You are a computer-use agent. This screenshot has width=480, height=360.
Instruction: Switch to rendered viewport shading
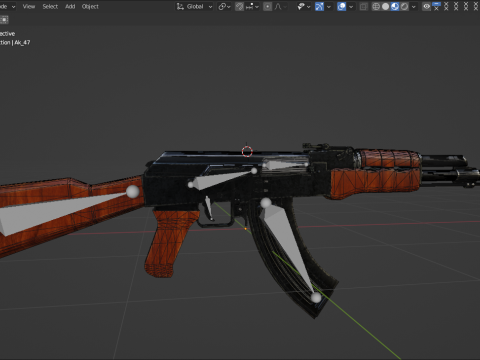point(404,6)
